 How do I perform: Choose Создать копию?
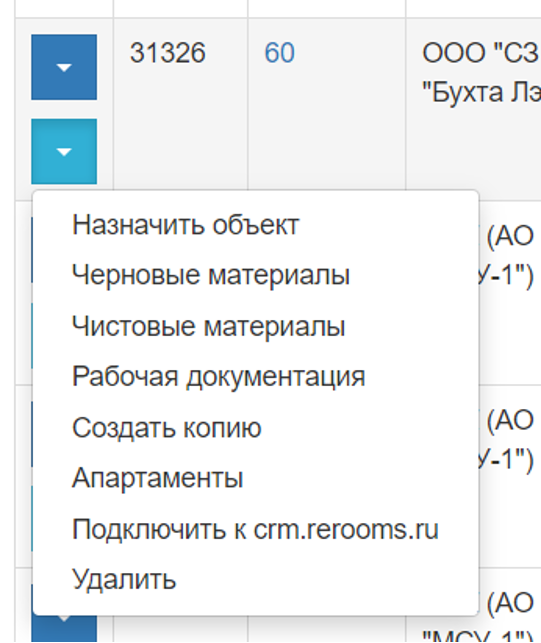(x=167, y=428)
